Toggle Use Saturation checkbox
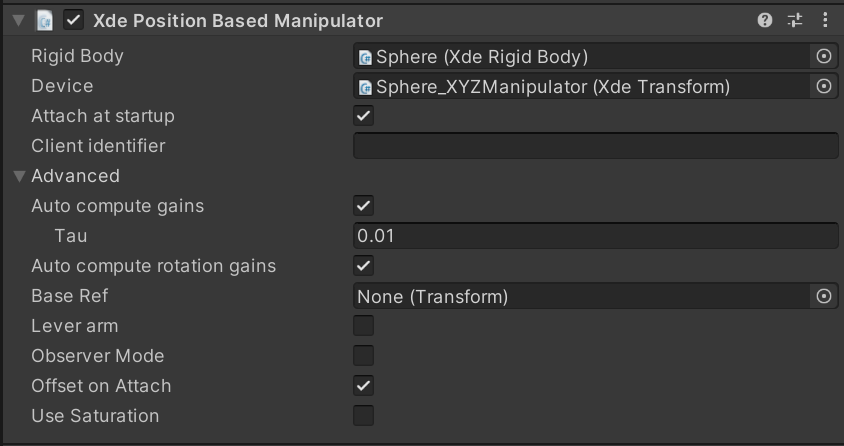844x446 pixels. click(x=363, y=415)
